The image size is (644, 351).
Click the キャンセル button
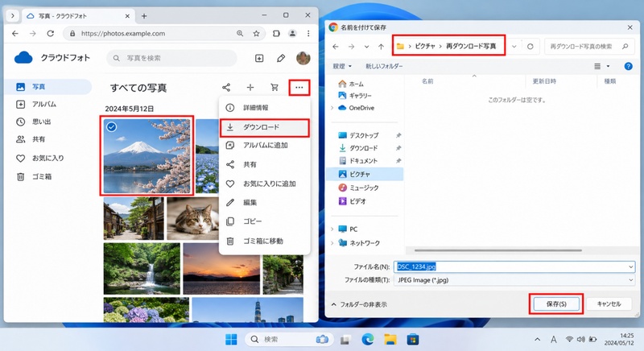pyautogui.click(x=609, y=304)
